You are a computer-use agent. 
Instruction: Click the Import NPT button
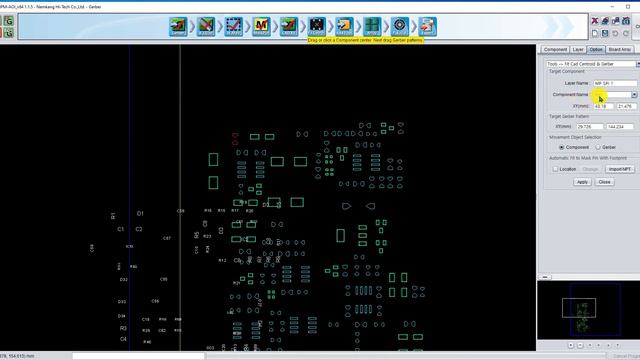click(x=620, y=169)
